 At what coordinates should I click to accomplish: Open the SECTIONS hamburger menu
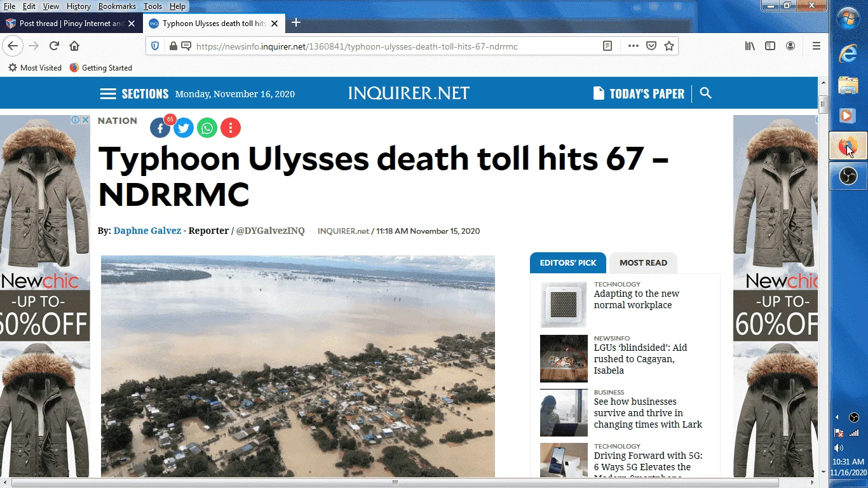tap(134, 94)
